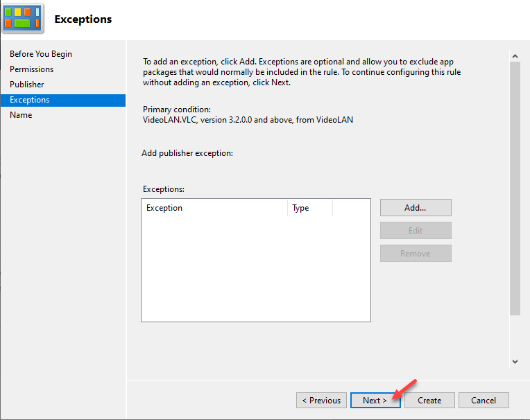Click the greyed-out Remove button
This screenshot has width=530, height=420.
point(416,254)
